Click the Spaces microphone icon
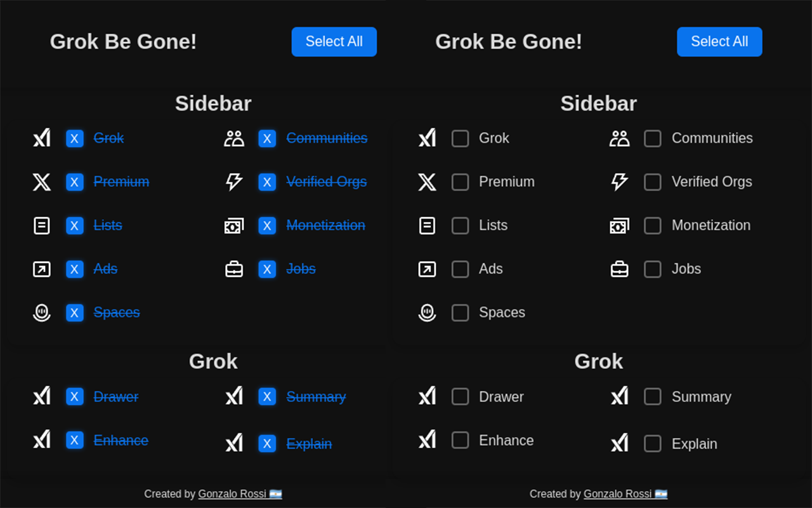812x508 pixels. (41, 312)
